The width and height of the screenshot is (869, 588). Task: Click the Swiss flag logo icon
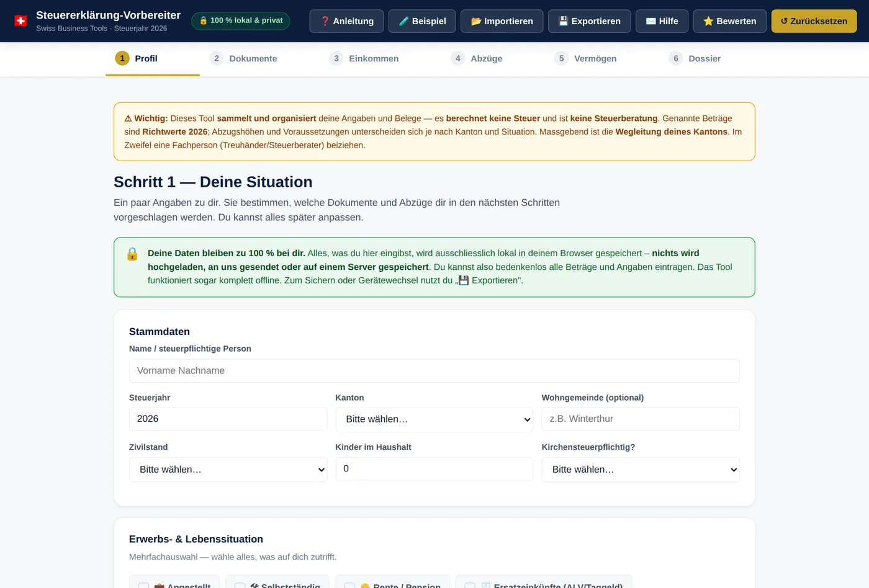(x=20, y=21)
